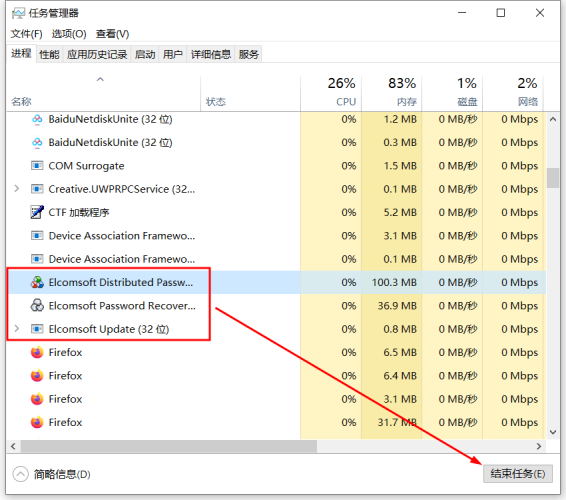The width and height of the screenshot is (566, 500).
Task: Click the first BaiduNetdiskUnite cloud icon
Action: [37, 119]
